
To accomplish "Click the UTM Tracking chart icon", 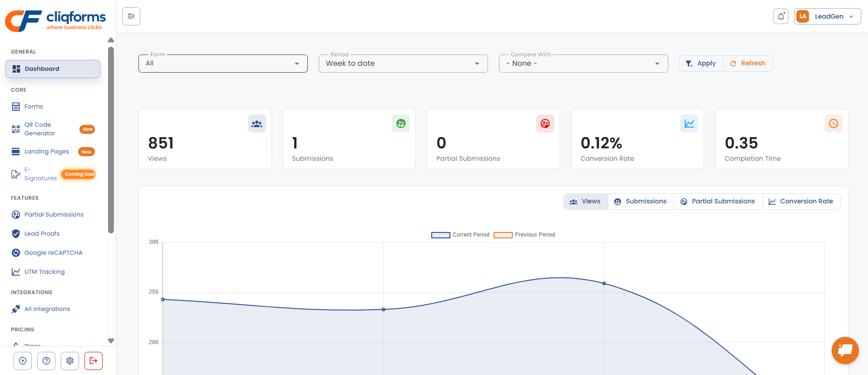I will click(16, 272).
